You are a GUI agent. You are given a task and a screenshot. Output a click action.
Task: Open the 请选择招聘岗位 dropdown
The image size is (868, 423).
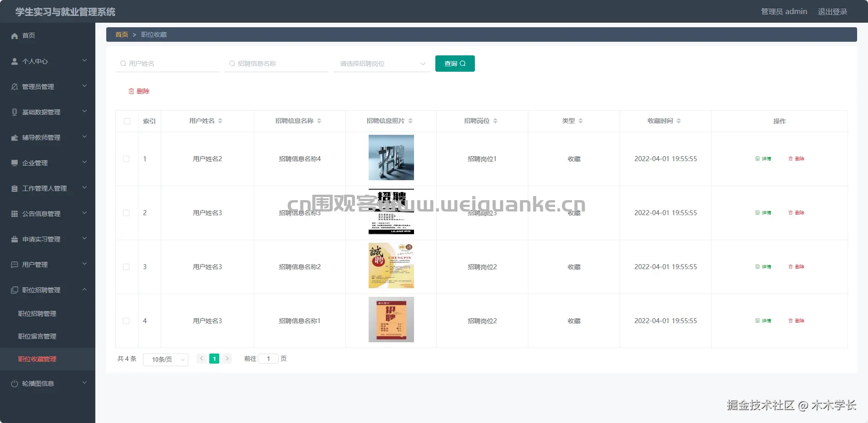coord(382,64)
